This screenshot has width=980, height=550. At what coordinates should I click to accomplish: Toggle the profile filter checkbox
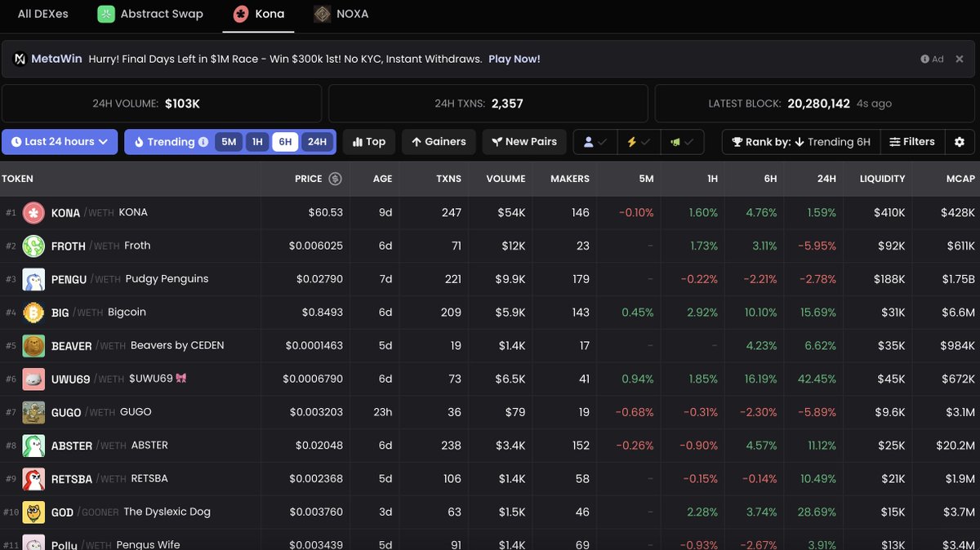click(595, 142)
